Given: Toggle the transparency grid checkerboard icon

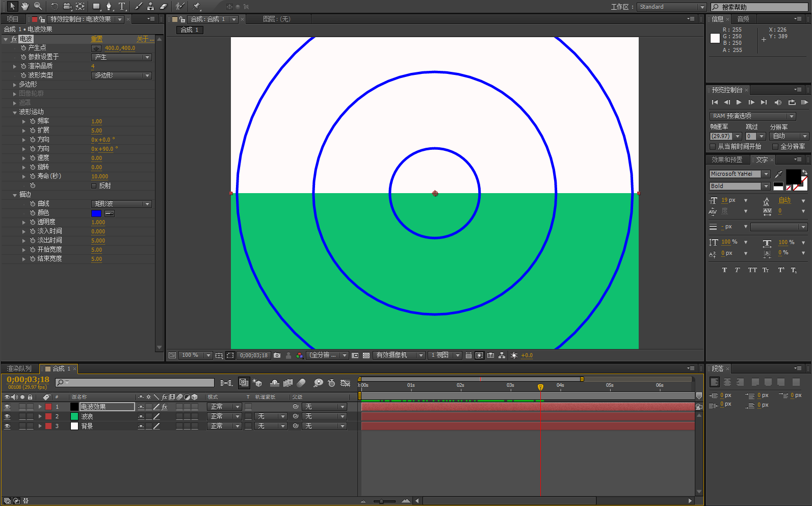Looking at the screenshot, I should (x=366, y=356).
